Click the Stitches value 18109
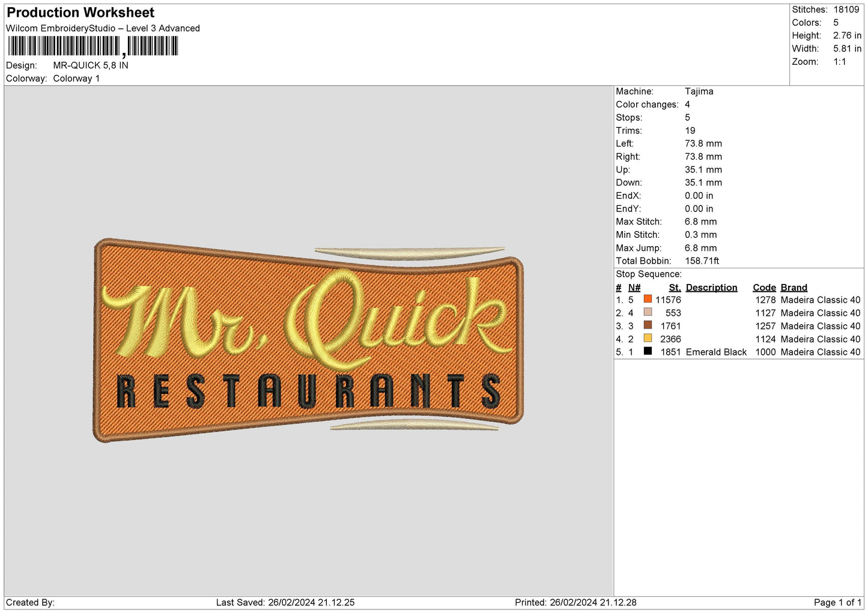Viewport: 868px width, 613px height. point(846,10)
